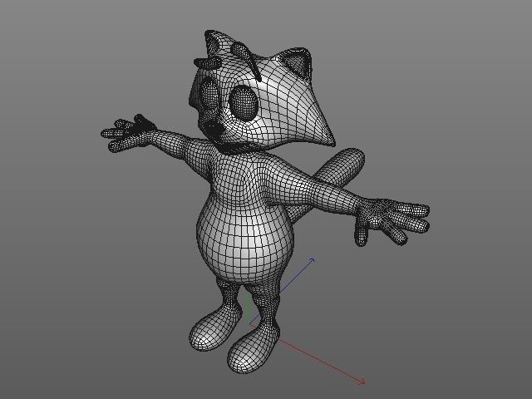Click the green Y-axis handle between the legs
Image resolution: width=532 pixels, height=399 pixels.
pyautogui.click(x=249, y=307)
